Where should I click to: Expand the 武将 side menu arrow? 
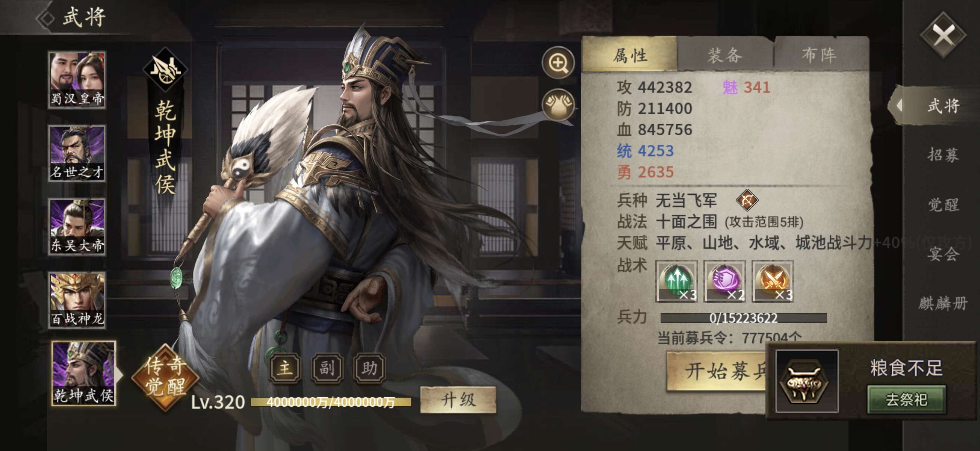pos(899,106)
